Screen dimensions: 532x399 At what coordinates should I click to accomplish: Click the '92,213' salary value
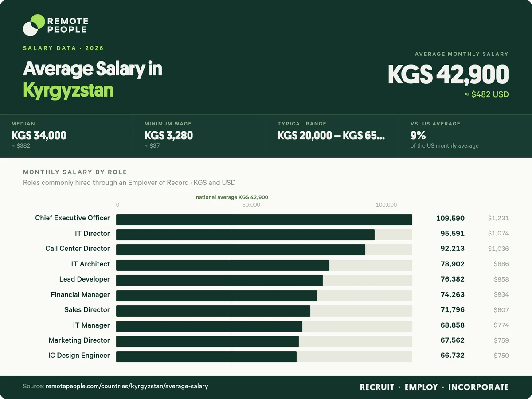452,249
